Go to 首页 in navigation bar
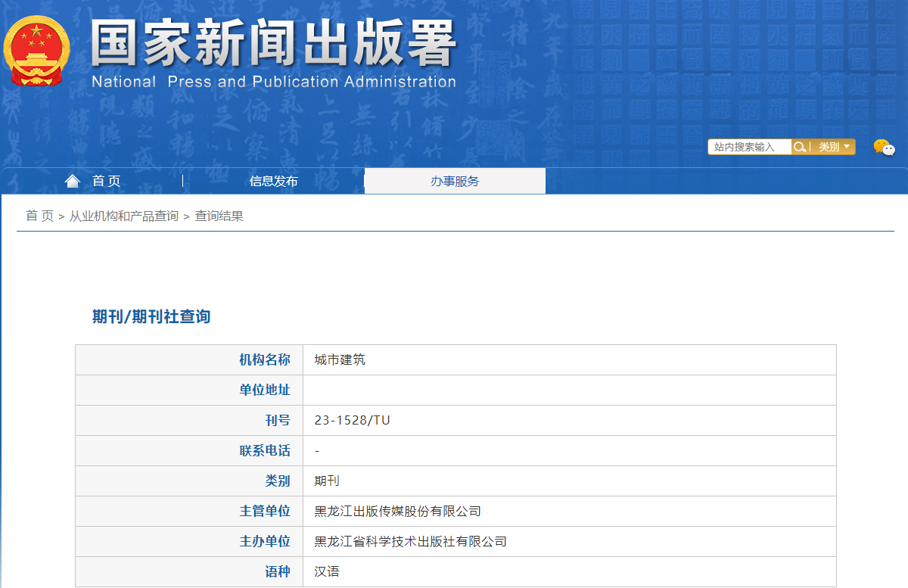908x588 pixels. click(106, 181)
